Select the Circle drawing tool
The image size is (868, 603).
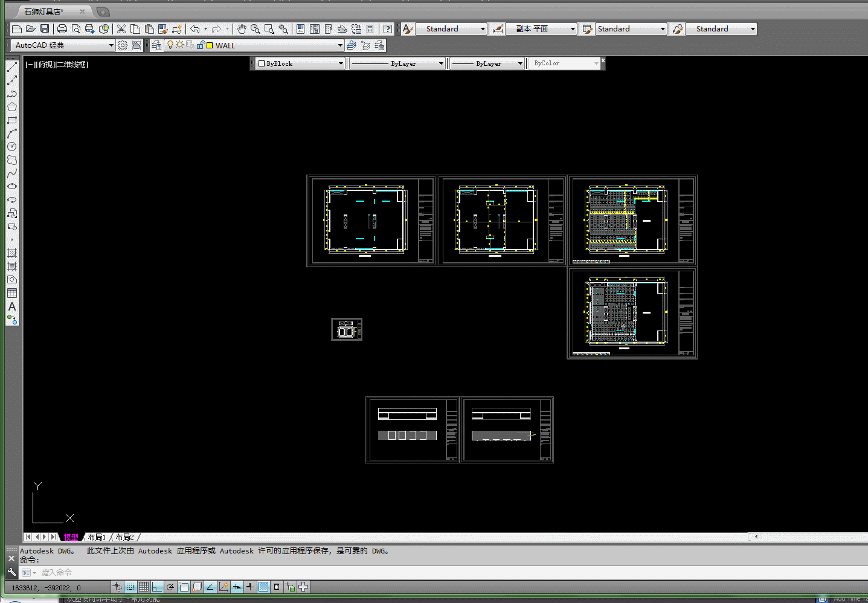(12, 147)
